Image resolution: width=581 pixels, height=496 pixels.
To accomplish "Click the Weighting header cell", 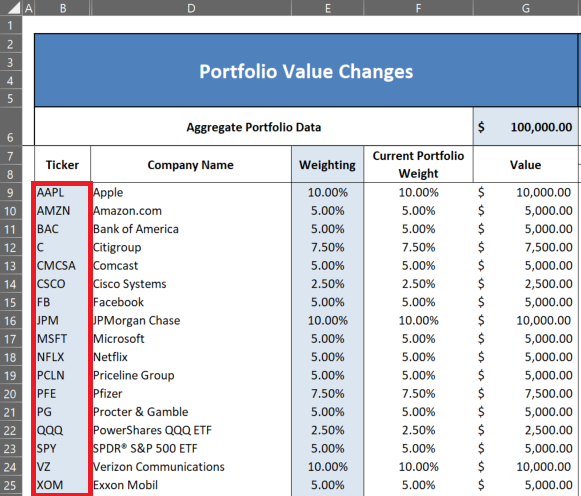I will coord(328,164).
